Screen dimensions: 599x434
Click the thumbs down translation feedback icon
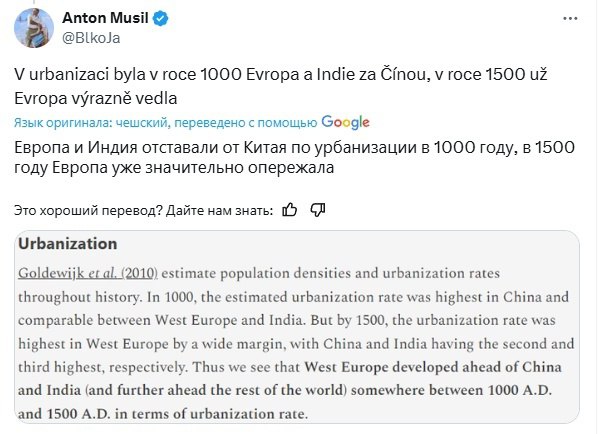[318, 210]
